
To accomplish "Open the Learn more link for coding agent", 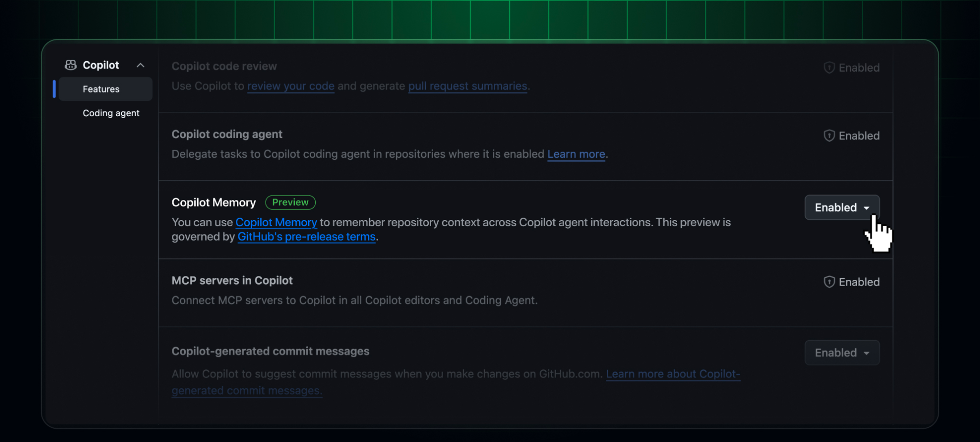I will [576, 154].
